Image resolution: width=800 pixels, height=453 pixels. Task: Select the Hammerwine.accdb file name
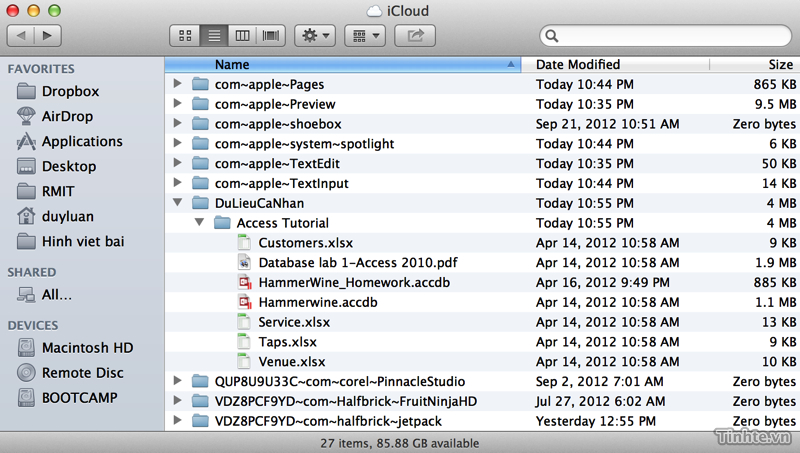tap(318, 303)
